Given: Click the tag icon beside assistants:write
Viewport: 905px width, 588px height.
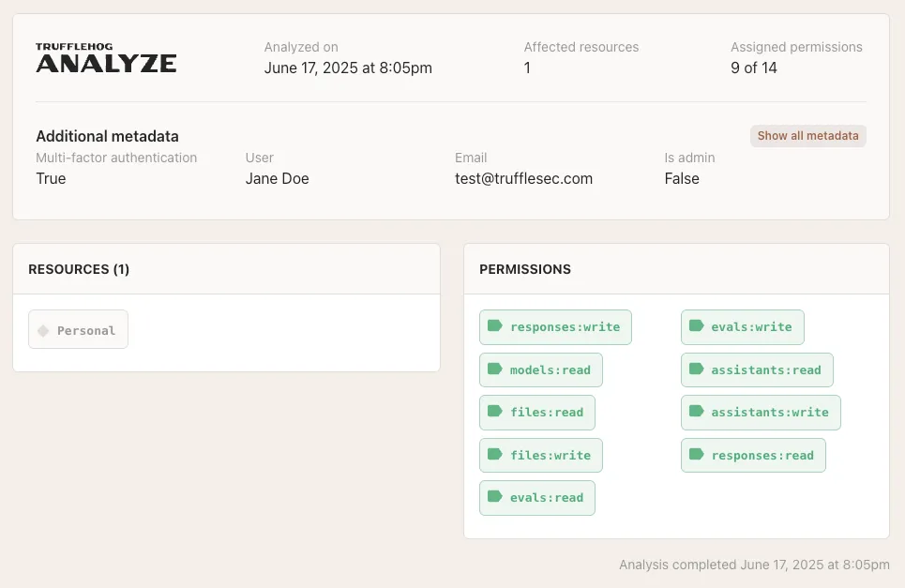Looking at the screenshot, I should click(x=696, y=412).
